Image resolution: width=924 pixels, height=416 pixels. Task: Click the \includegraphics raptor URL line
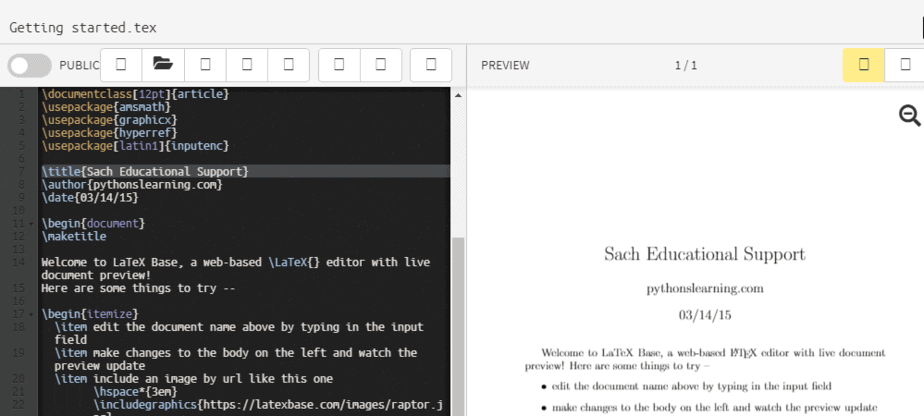click(x=268, y=405)
